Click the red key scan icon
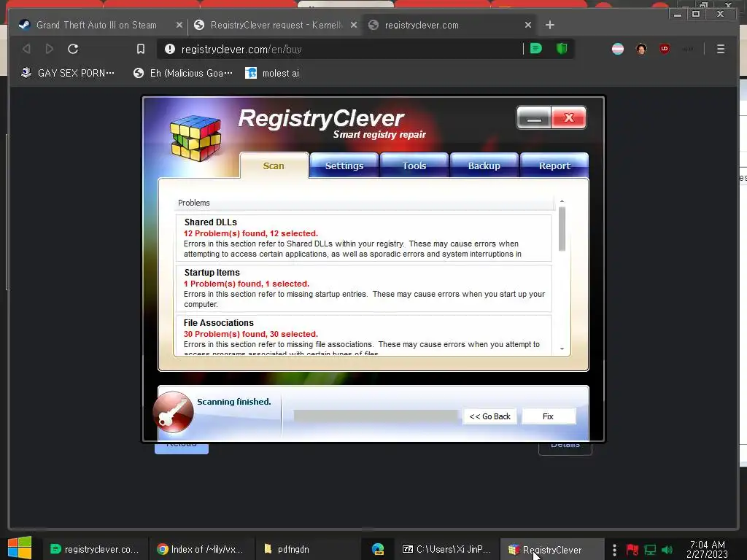 click(173, 413)
